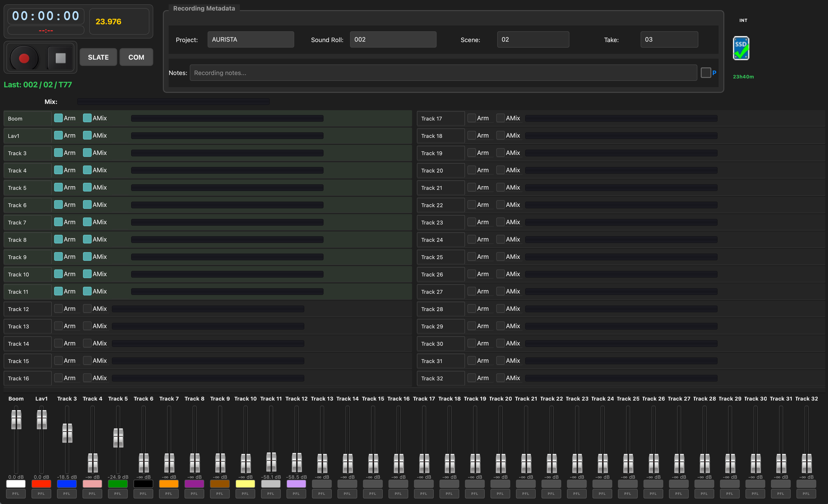Click the 00:00:00 timecode display
828x504 pixels.
46,16
